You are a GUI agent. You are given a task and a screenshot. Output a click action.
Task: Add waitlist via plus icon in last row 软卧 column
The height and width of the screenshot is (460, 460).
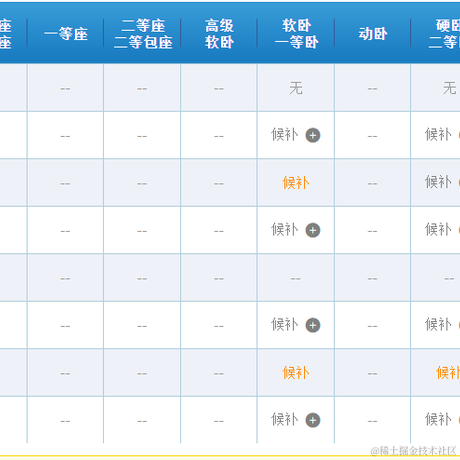(x=313, y=420)
